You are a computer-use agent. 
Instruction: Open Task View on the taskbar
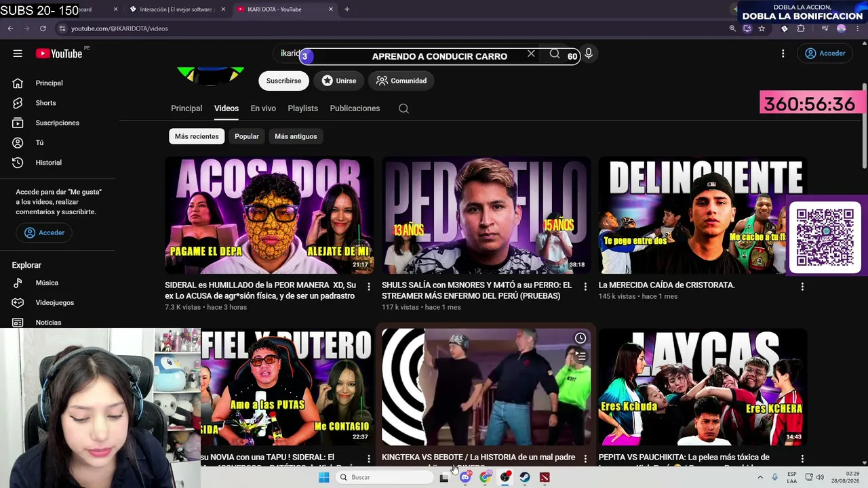pyautogui.click(x=444, y=477)
